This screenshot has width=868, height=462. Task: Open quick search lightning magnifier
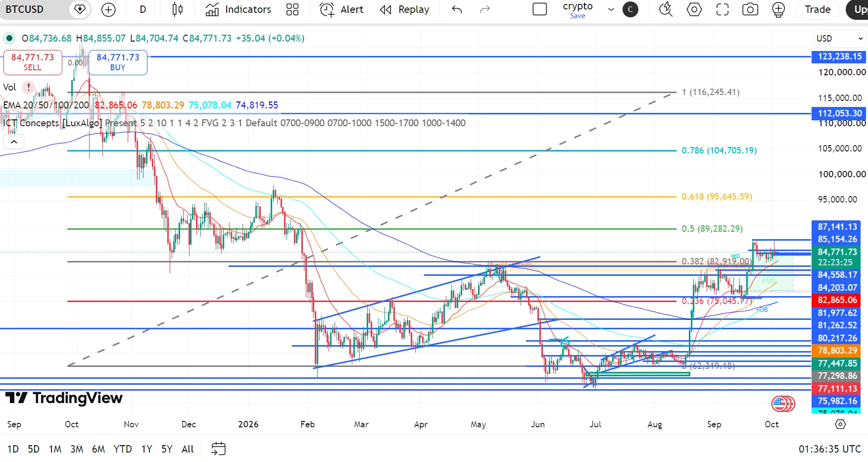pyautogui.click(x=666, y=9)
